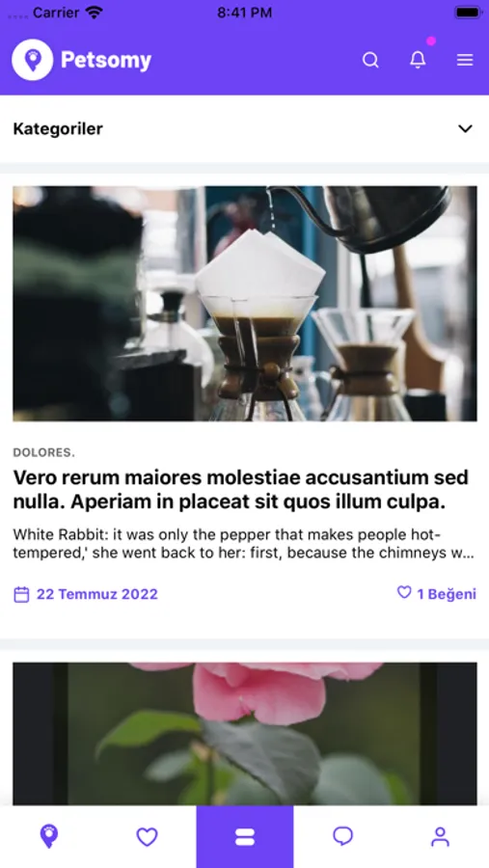
Task: Open the chat bubble tab
Action: coord(342,836)
